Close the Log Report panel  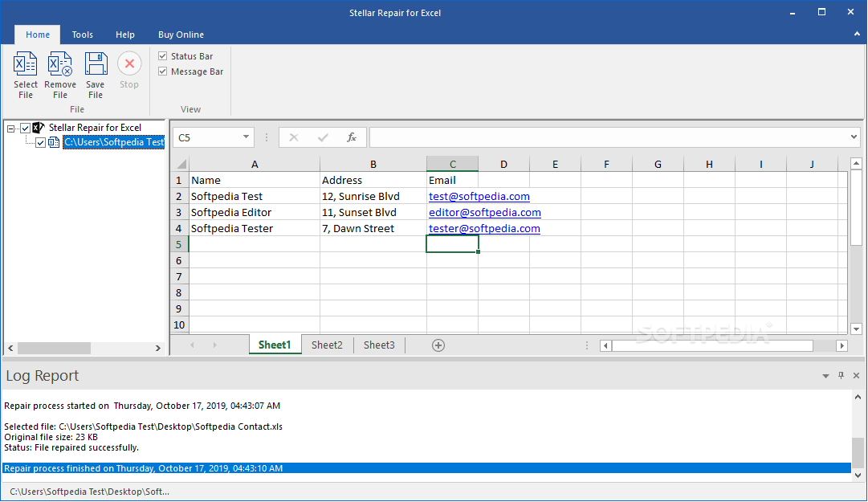[856, 375]
